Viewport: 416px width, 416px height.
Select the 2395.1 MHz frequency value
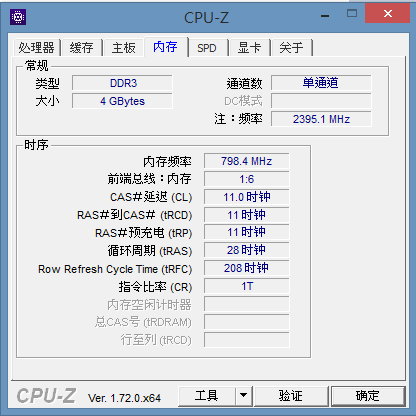point(321,119)
